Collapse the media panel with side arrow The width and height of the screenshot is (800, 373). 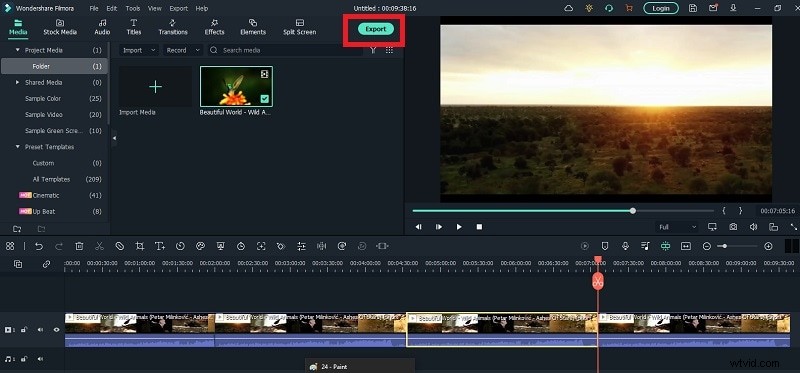click(x=114, y=138)
